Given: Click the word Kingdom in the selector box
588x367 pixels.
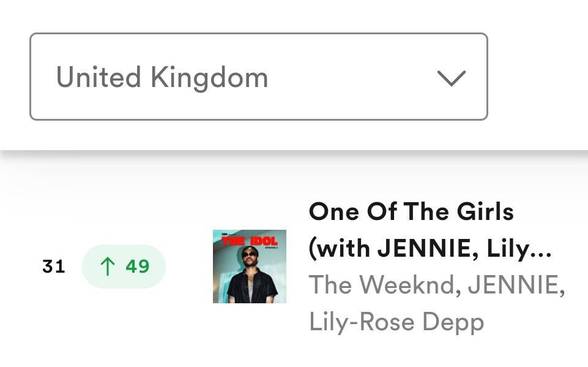Looking at the screenshot, I should click(x=209, y=78).
